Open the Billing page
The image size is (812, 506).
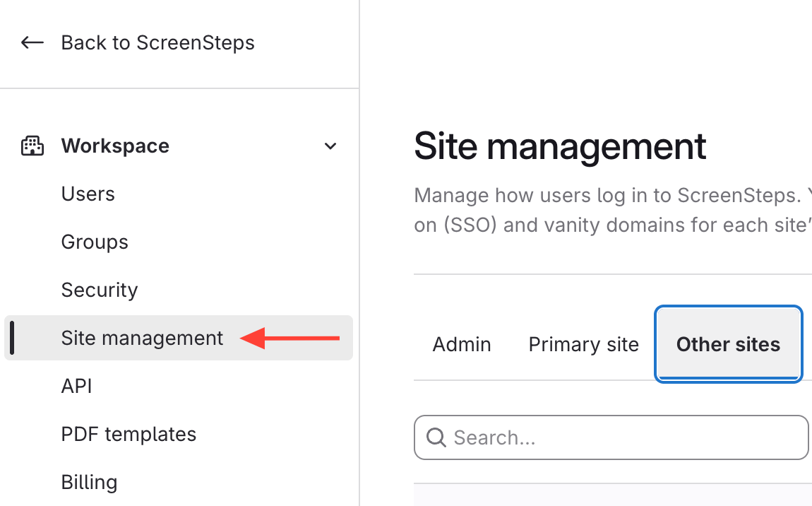(x=89, y=483)
